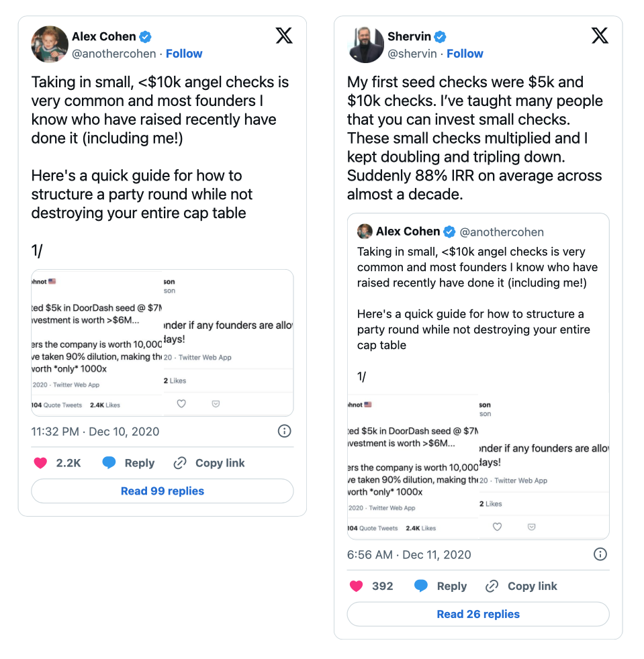The height and width of the screenshot is (659, 644).
Task: Click Shervin's blue verified badge
Action: pos(440,37)
